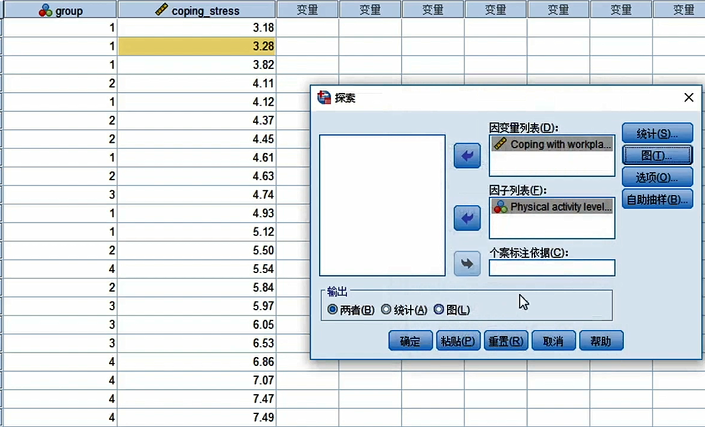Click the cell with value 4.37
This screenshot has height=427, width=705.
pos(197,120)
